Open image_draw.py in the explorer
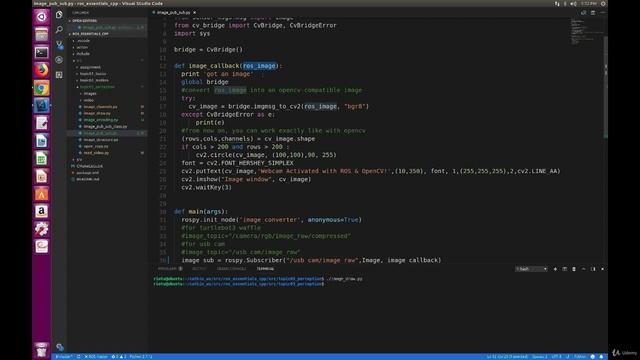This screenshot has width=640, height=360. [x=97, y=113]
